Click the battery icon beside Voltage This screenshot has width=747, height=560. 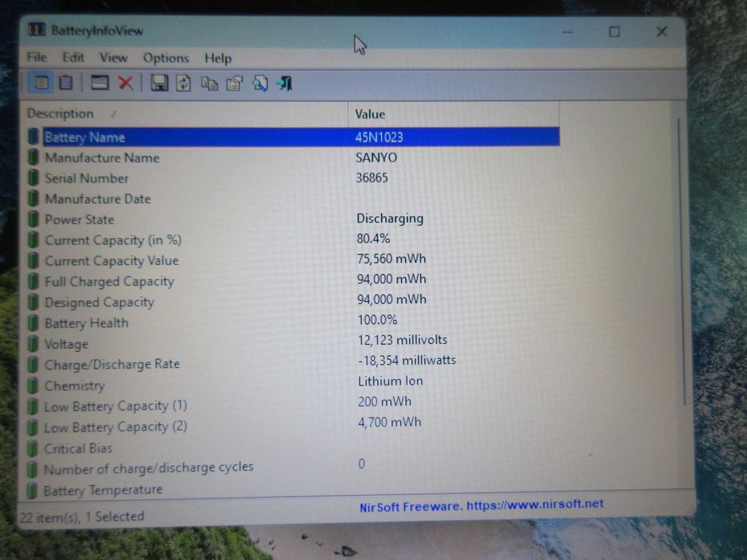click(x=32, y=343)
